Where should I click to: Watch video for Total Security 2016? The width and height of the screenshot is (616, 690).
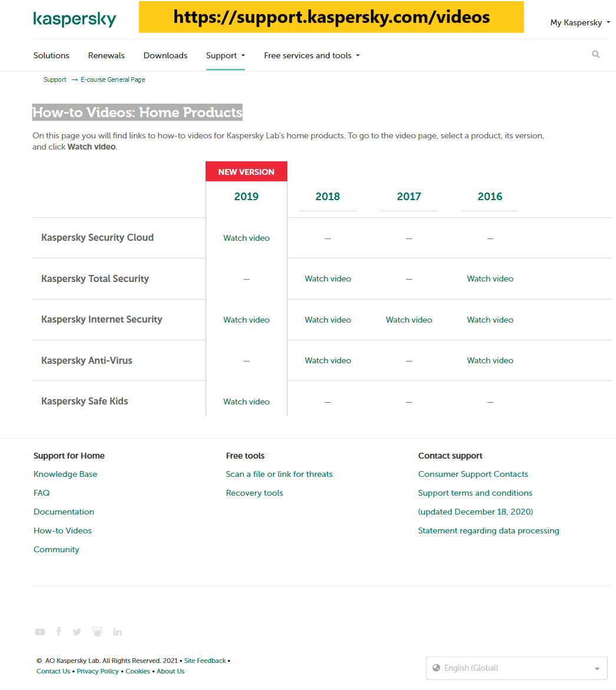point(490,278)
